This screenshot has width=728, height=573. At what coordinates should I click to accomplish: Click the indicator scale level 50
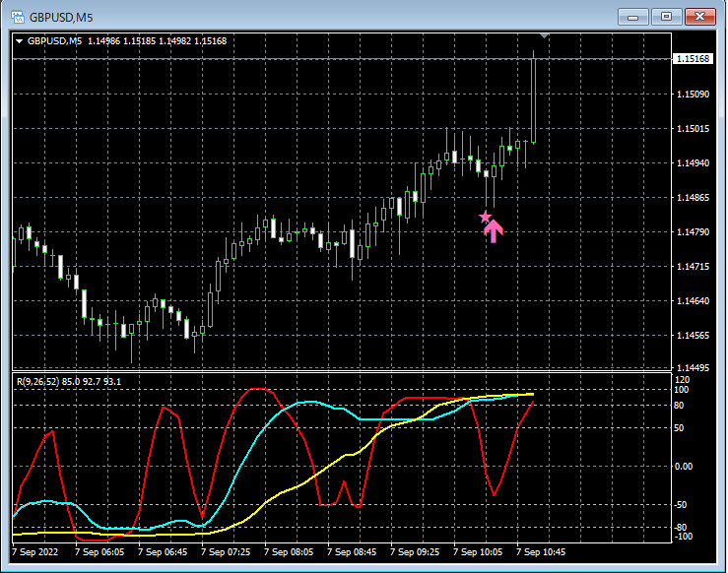coord(679,427)
